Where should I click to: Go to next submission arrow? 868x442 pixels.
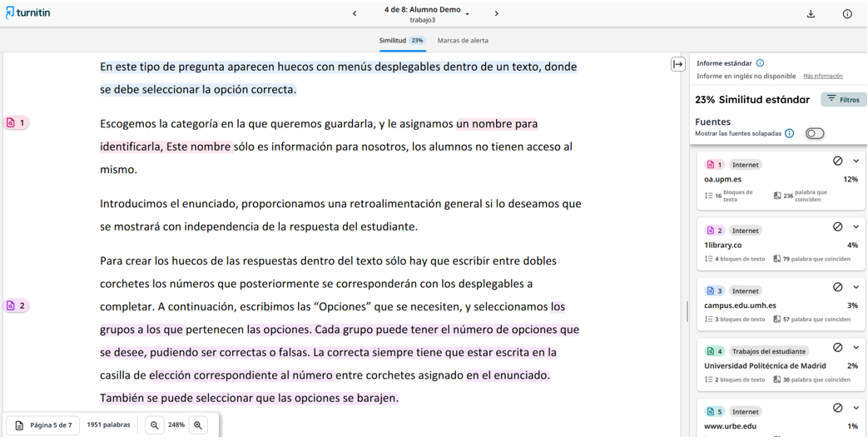(x=497, y=14)
